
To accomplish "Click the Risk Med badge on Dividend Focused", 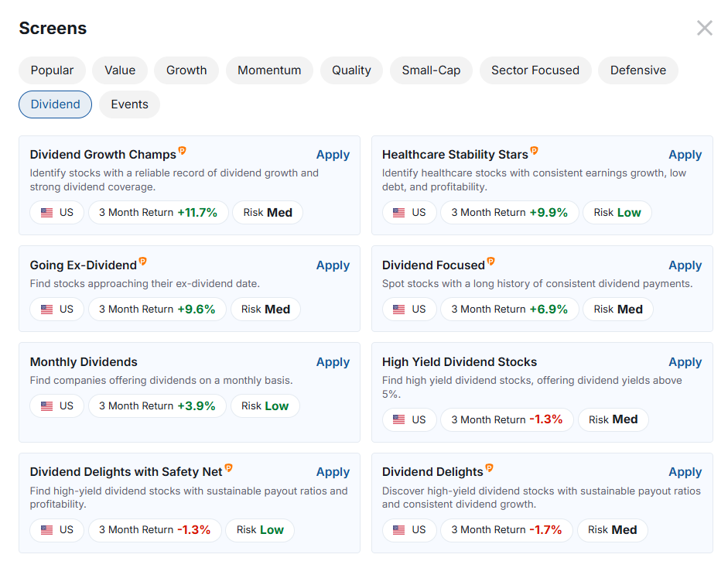I will tap(617, 309).
